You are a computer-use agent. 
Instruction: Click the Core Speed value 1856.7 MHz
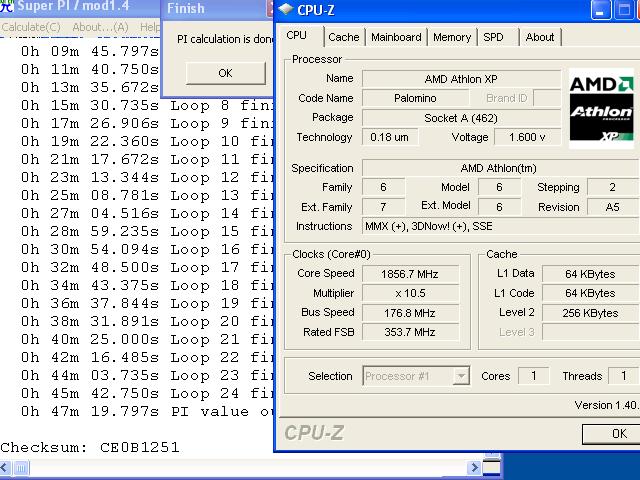click(x=410, y=274)
